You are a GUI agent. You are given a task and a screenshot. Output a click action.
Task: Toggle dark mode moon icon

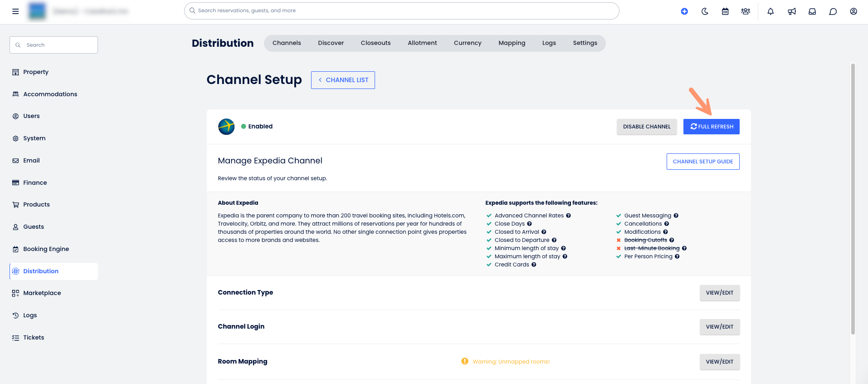[705, 11]
